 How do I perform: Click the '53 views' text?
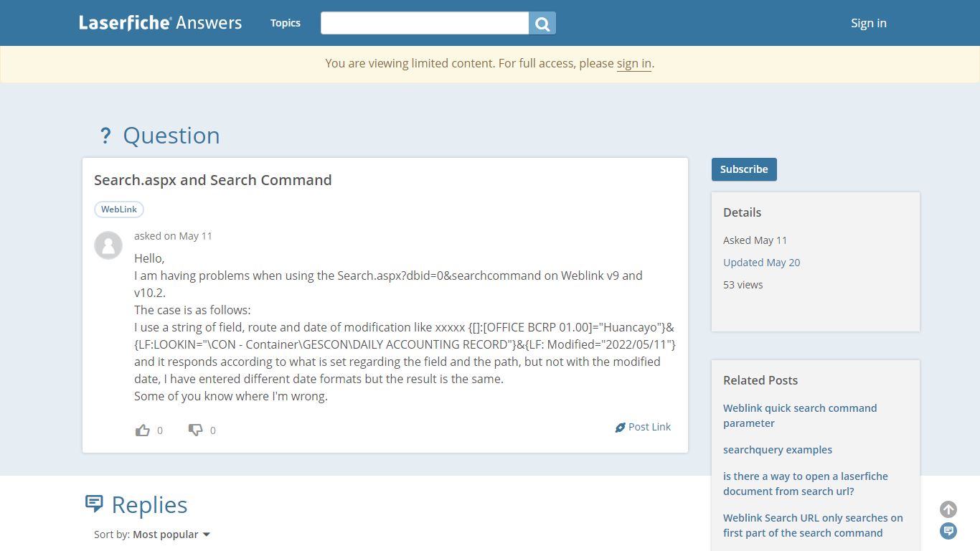click(743, 285)
